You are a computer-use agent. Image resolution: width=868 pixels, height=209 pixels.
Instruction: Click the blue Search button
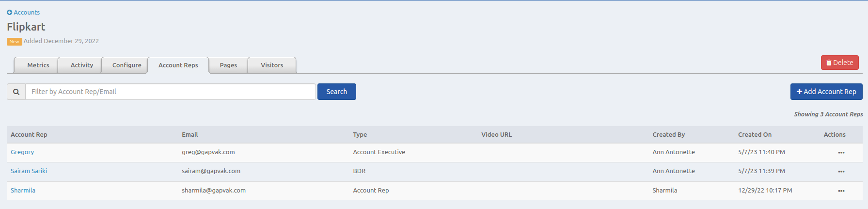tap(337, 92)
